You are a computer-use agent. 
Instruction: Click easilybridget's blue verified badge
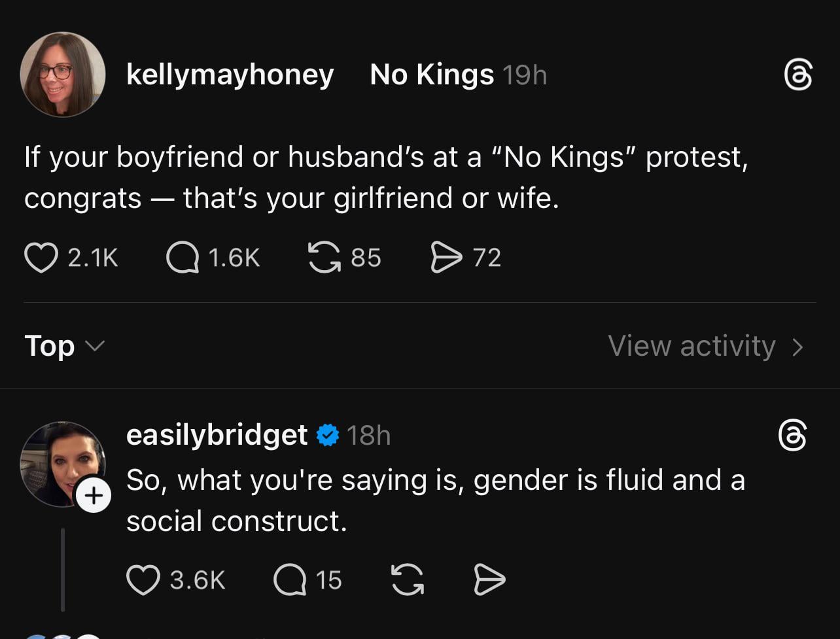click(328, 436)
